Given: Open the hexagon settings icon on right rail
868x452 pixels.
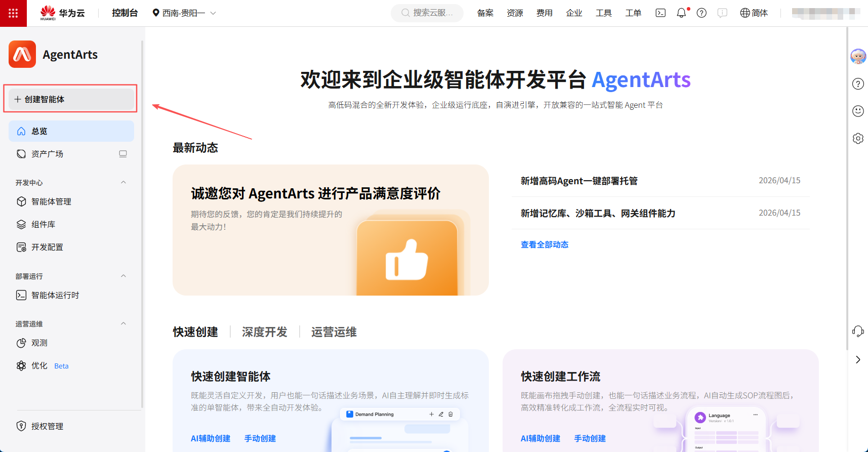Looking at the screenshot, I should (x=858, y=138).
